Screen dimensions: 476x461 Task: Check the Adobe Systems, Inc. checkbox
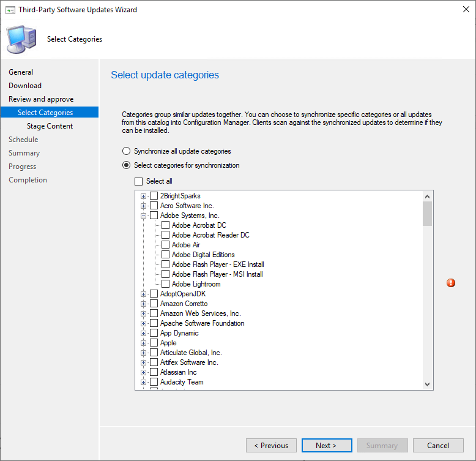(x=154, y=216)
